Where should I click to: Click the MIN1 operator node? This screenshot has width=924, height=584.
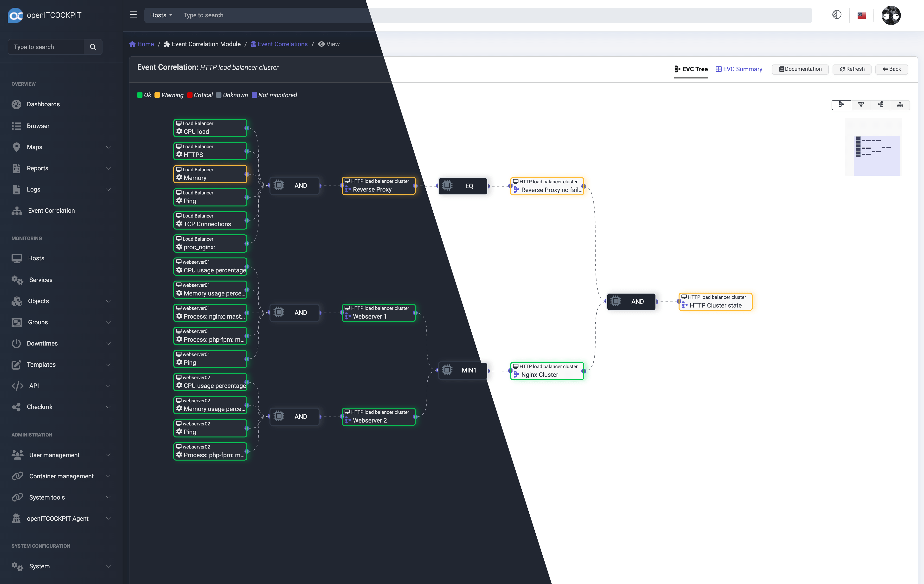(x=463, y=370)
